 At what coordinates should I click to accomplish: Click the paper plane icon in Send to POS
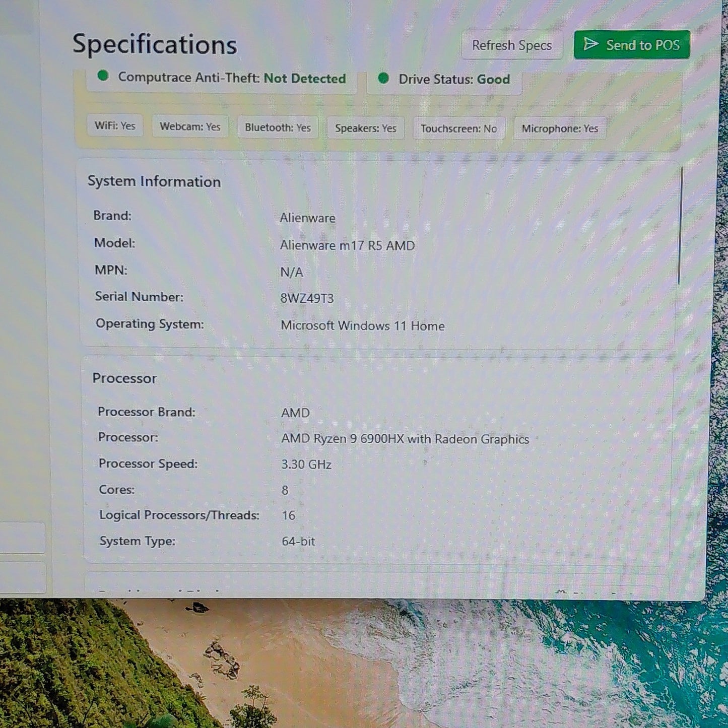click(590, 44)
